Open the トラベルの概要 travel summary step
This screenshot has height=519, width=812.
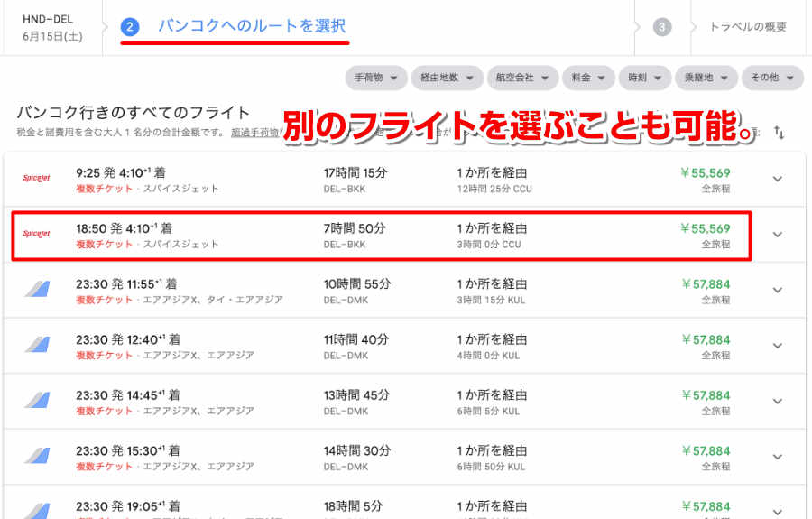pos(748,27)
